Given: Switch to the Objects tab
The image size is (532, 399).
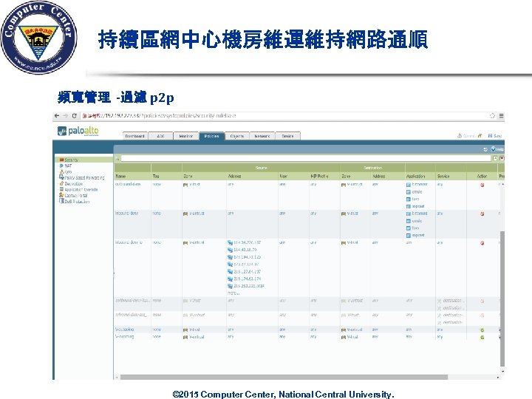Looking at the screenshot, I should pos(237,136).
